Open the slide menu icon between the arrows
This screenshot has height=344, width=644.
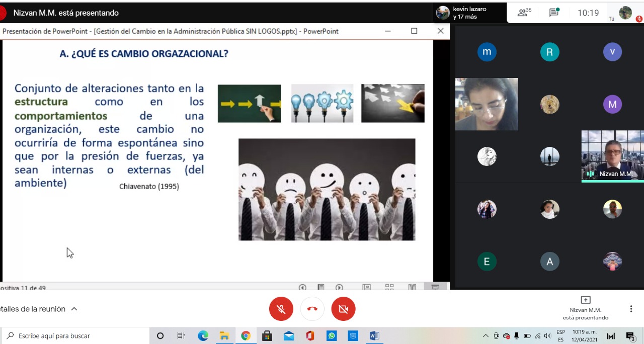coord(320,287)
